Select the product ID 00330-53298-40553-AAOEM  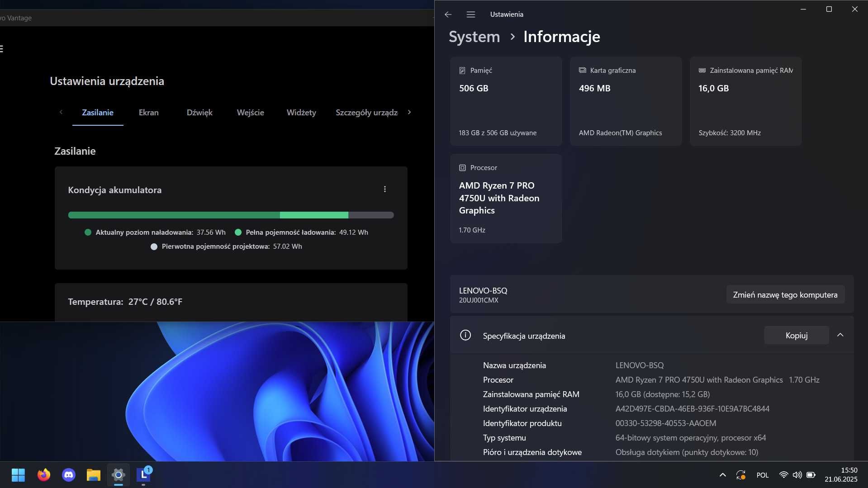click(x=665, y=423)
